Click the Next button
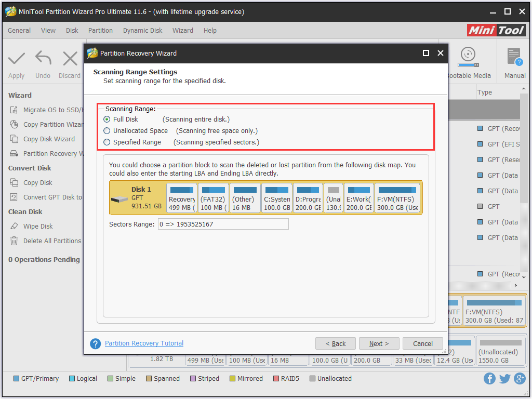 tap(379, 344)
